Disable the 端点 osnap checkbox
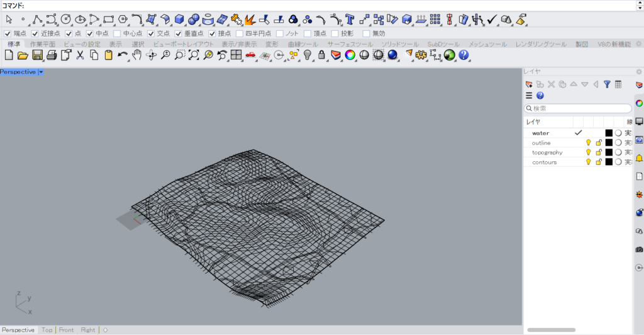Image resolution: width=644 pixels, height=335 pixels. tap(8, 33)
